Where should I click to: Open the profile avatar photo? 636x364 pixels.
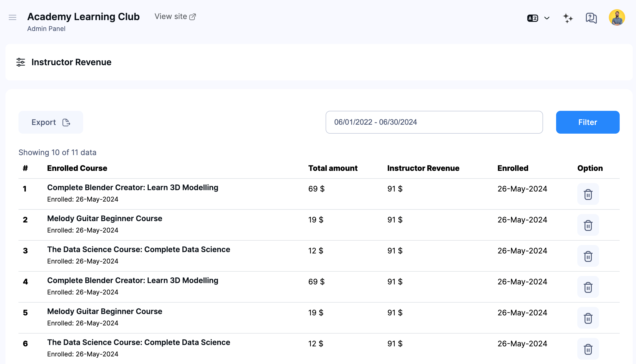point(616,17)
